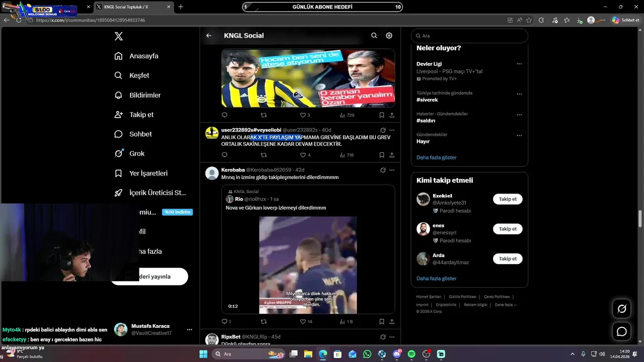Open options for Hayır trend

click(519, 135)
